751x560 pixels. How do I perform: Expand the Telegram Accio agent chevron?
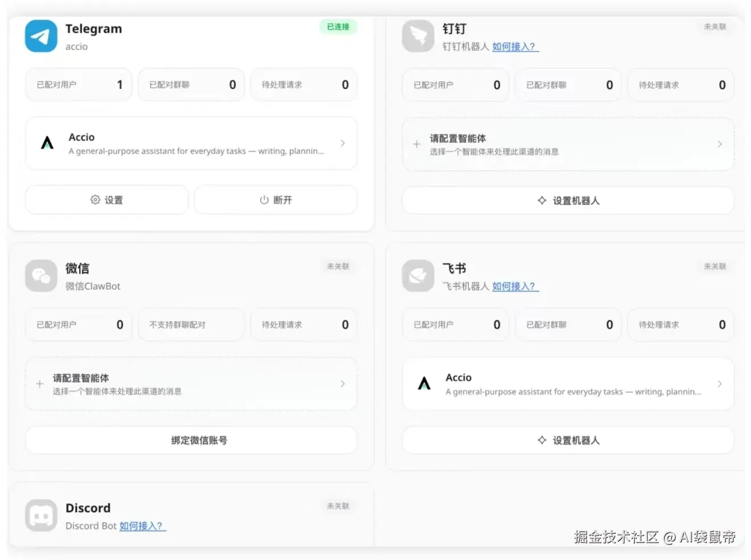click(x=342, y=143)
